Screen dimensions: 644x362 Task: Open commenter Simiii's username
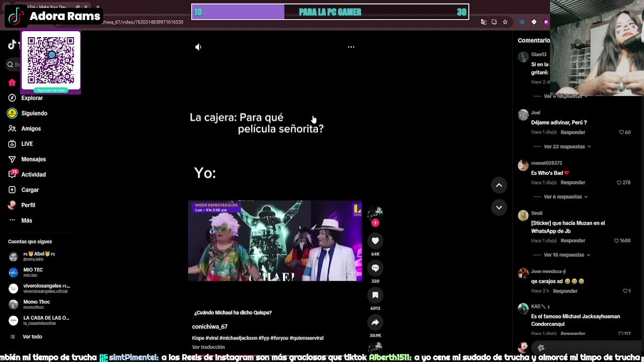[537, 213]
